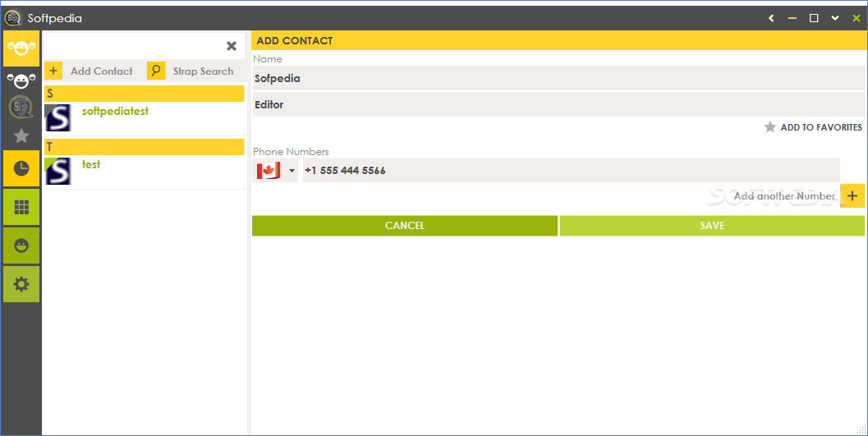This screenshot has height=436, width=868.
Task: Focus the first name field containing Sofpedia
Action: click(x=558, y=79)
